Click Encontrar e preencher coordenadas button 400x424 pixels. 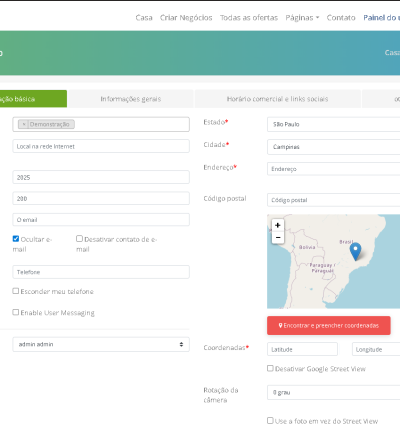(329, 325)
